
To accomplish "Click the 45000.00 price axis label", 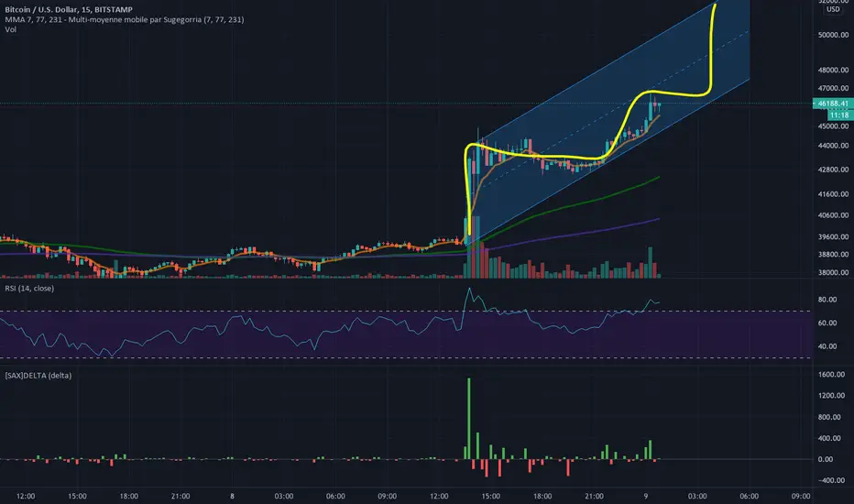I will point(833,126).
